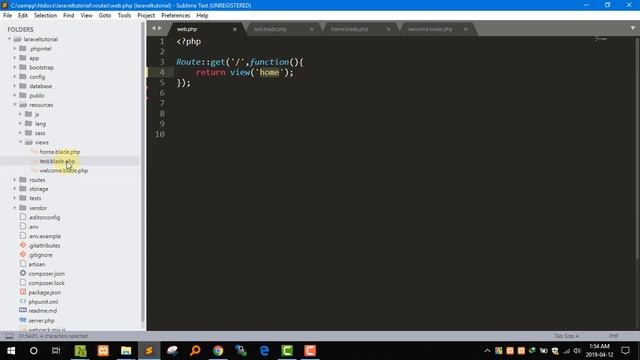The height and width of the screenshot is (360, 640).
Task: Open the Selection menu
Action: [x=45, y=16]
